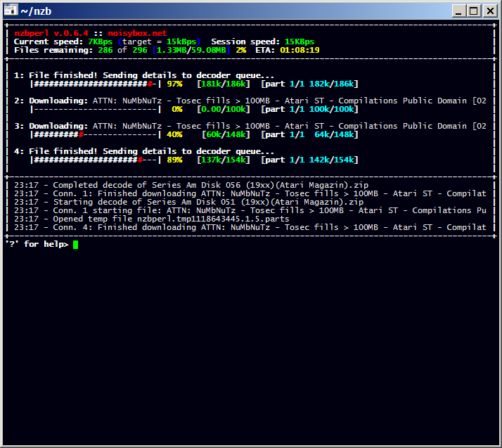The height and width of the screenshot is (448, 502).
Task: Select the Starting decode Disk 051 log line
Action: click(x=188, y=202)
